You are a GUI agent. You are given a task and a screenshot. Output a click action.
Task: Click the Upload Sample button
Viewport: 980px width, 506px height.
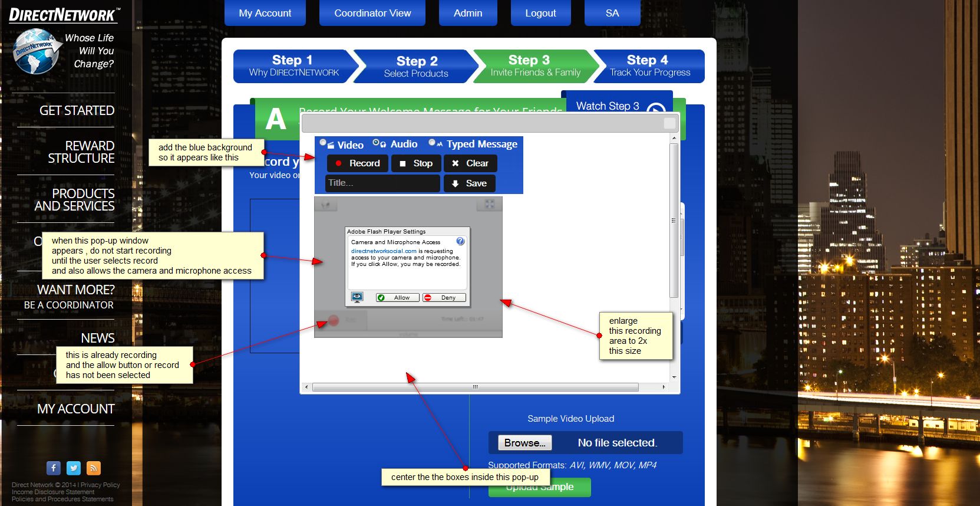[539, 487]
